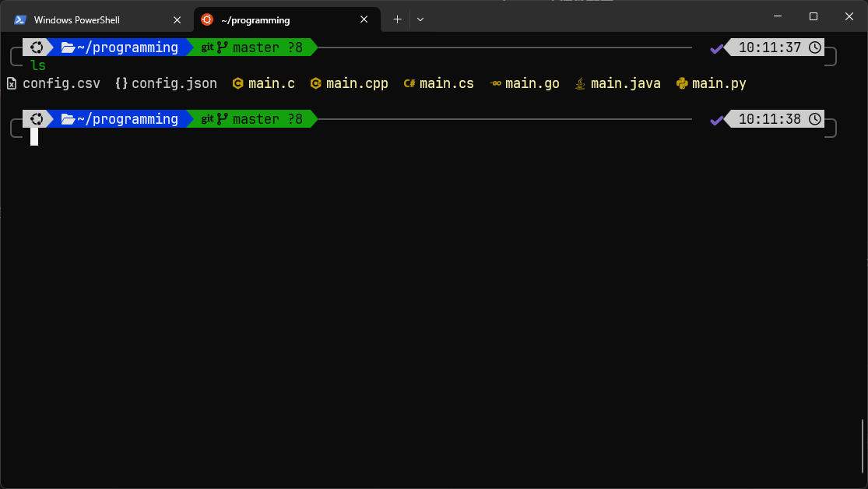Click the PowerShell icon in first tab
This screenshot has height=489, width=868.
(x=20, y=19)
